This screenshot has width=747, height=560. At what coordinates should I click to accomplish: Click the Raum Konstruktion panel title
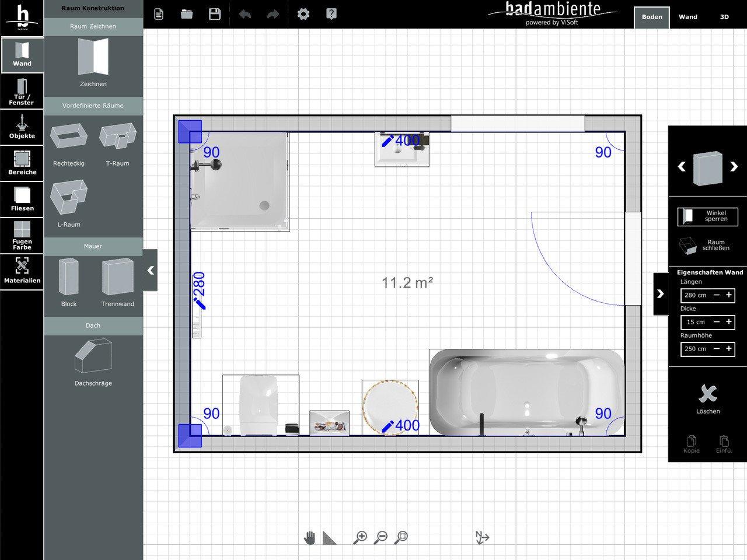93,8
